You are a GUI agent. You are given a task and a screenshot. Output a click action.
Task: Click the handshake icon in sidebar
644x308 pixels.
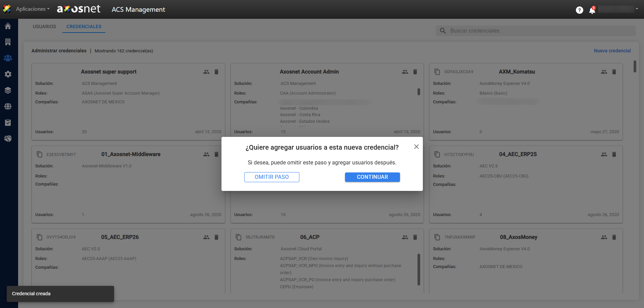[x=8, y=139]
